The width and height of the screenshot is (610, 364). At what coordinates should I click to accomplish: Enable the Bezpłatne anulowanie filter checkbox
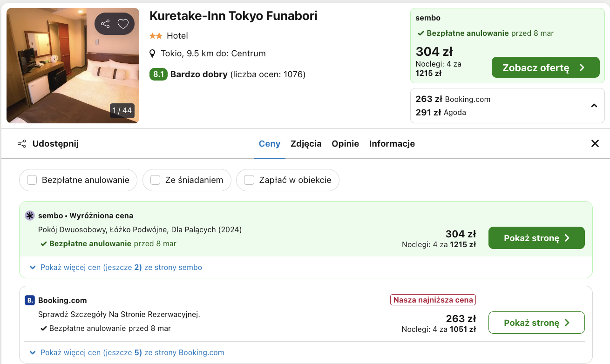tap(32, 180)
